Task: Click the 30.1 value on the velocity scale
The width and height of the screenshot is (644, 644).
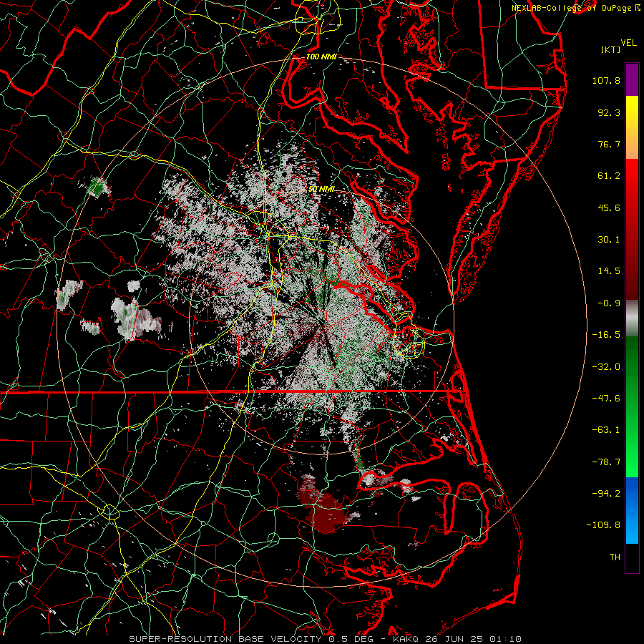Action: click(609, 240)
